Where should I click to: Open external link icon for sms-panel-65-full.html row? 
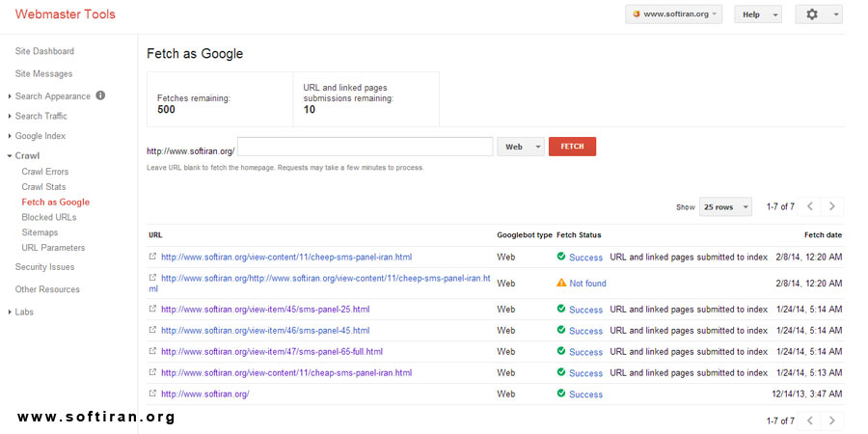tap(152, 351)
